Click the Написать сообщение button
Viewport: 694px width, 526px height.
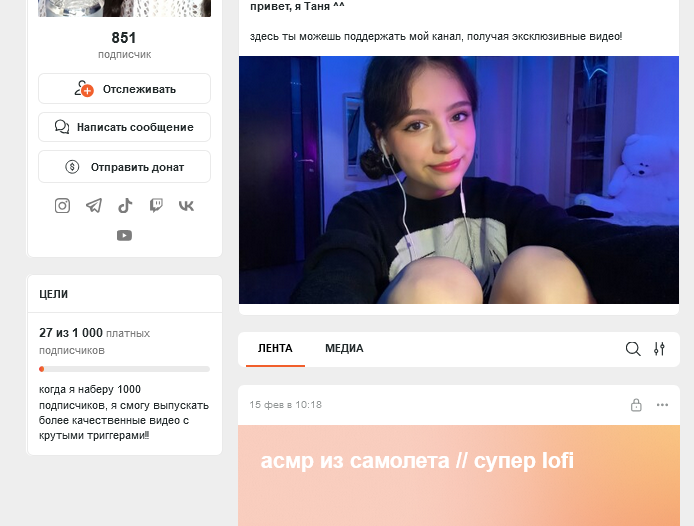tap(124, 127)
